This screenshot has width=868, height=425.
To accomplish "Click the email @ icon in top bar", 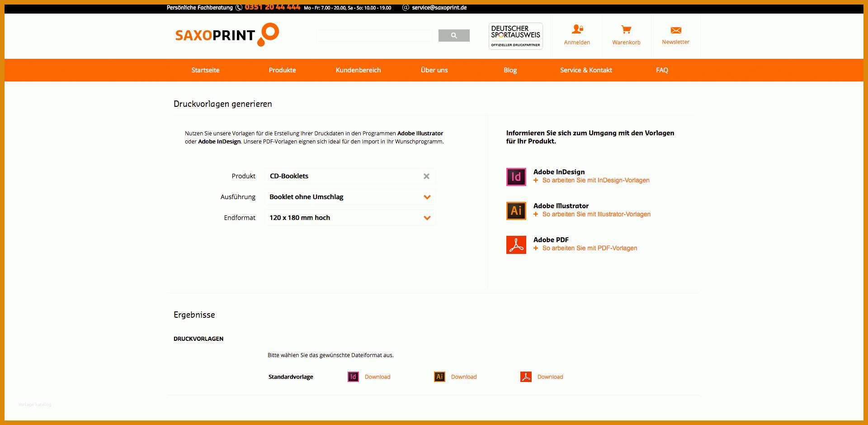I will pyautogui.click(x=406, y=8).
